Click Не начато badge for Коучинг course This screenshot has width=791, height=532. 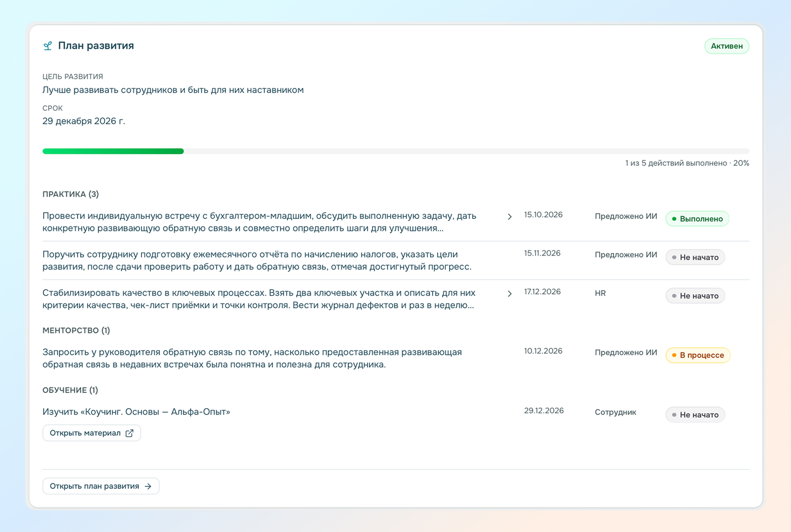click(x=695, y=415)
